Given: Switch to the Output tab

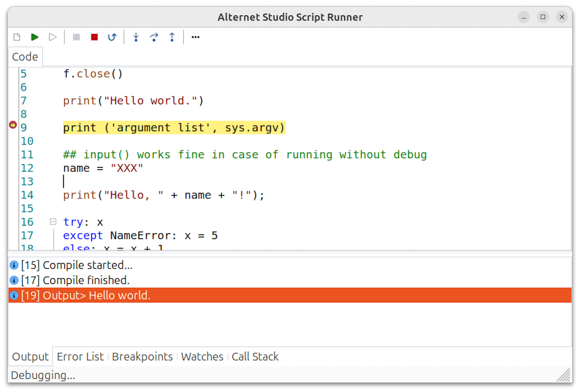Looking at the screenshot, I should pos(30,357).
